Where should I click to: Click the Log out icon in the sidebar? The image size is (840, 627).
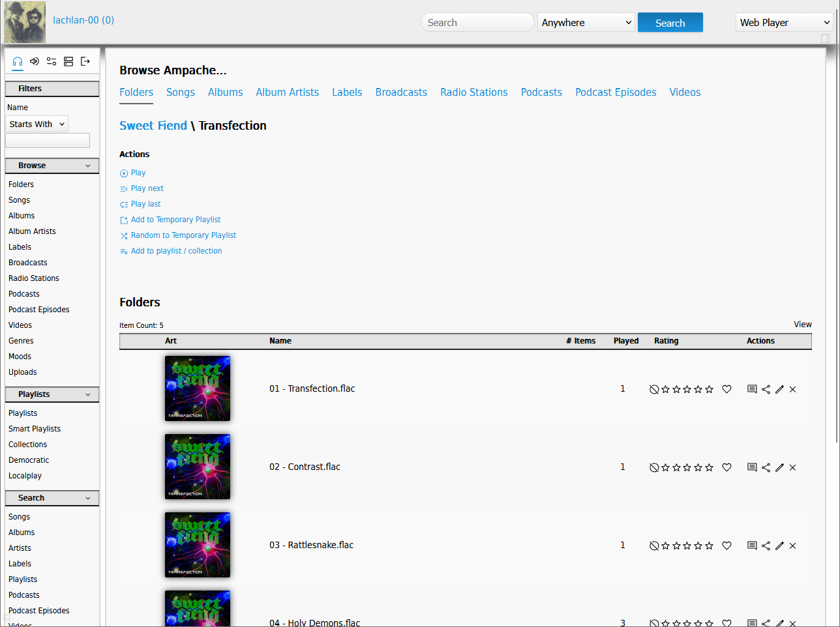(x=85, y=61)
